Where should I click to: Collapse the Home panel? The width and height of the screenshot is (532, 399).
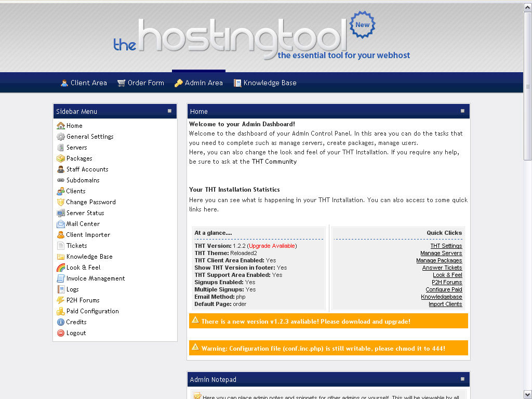point(462,111)
